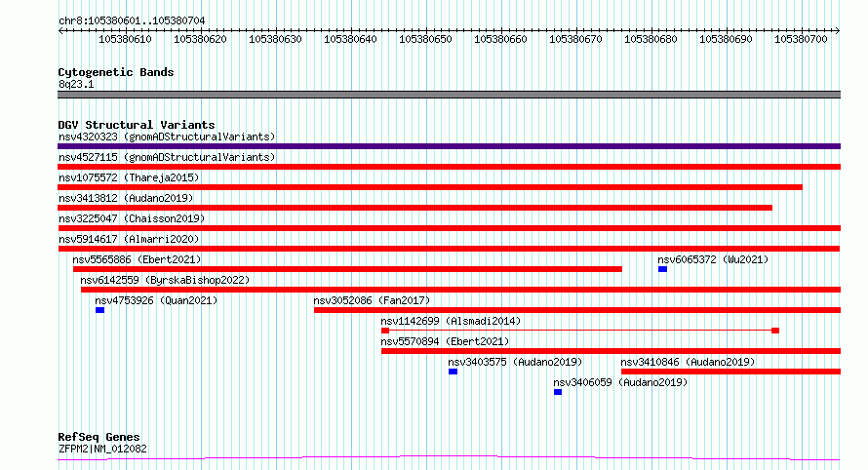The height and width of the screenshot is (470, 868).
Task: Select the red bar under nsv3410846
Action: point(730,372)
